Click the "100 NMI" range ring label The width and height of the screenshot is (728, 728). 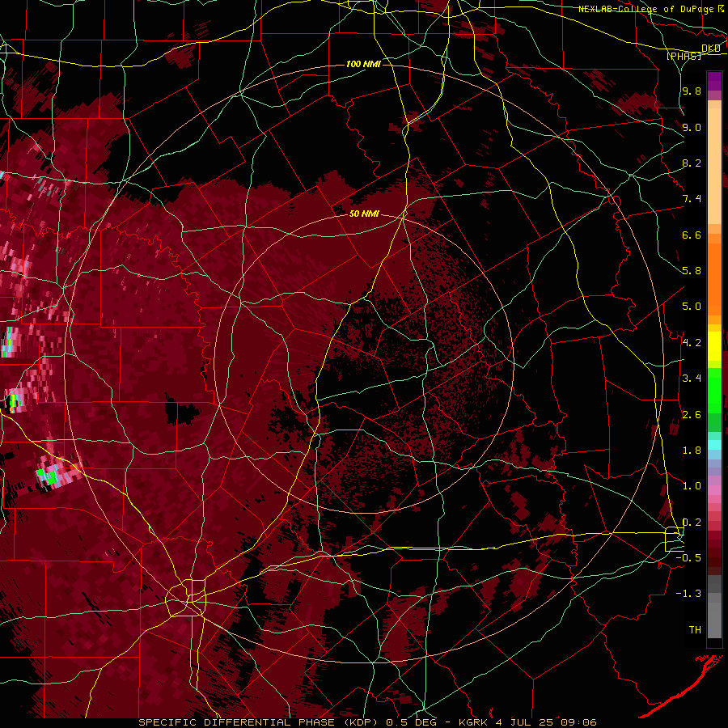click(x=363, y=64)
